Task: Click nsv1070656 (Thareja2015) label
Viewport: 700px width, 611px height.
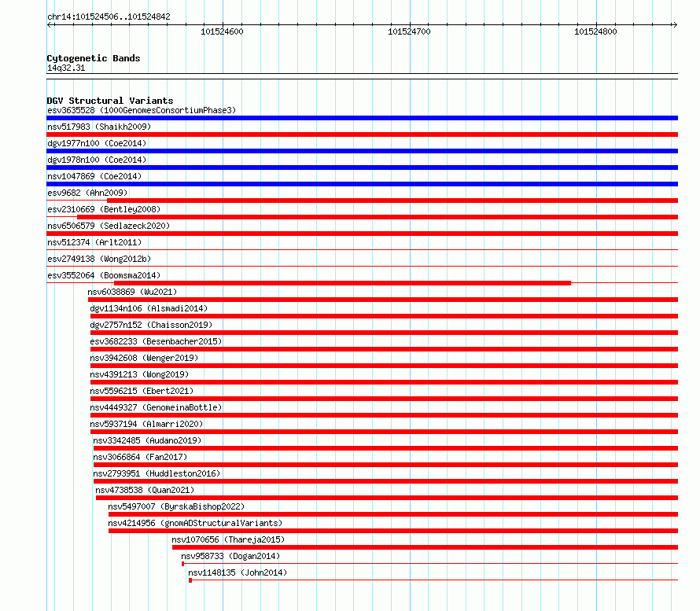Action: [229, 539]
